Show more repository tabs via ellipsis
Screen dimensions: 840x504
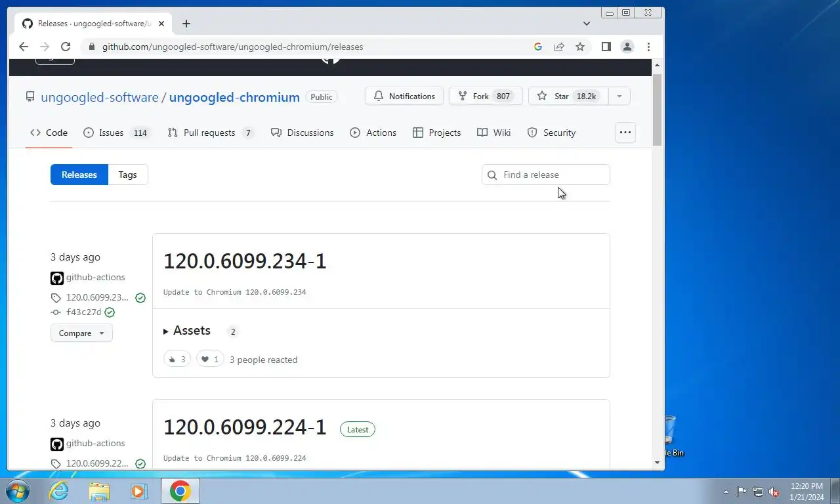[625, 133]
